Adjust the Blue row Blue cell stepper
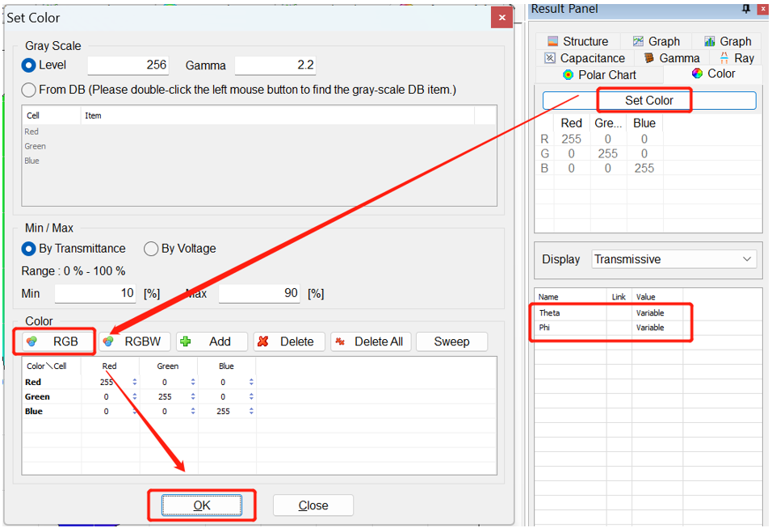The height and width of the screenshot is (532, 772). coord(251,411)
